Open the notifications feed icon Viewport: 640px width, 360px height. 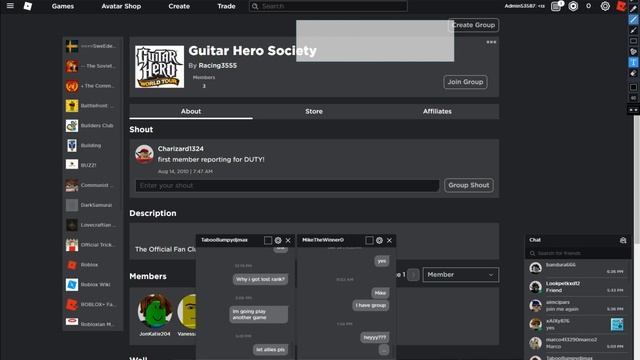[556, 6]
